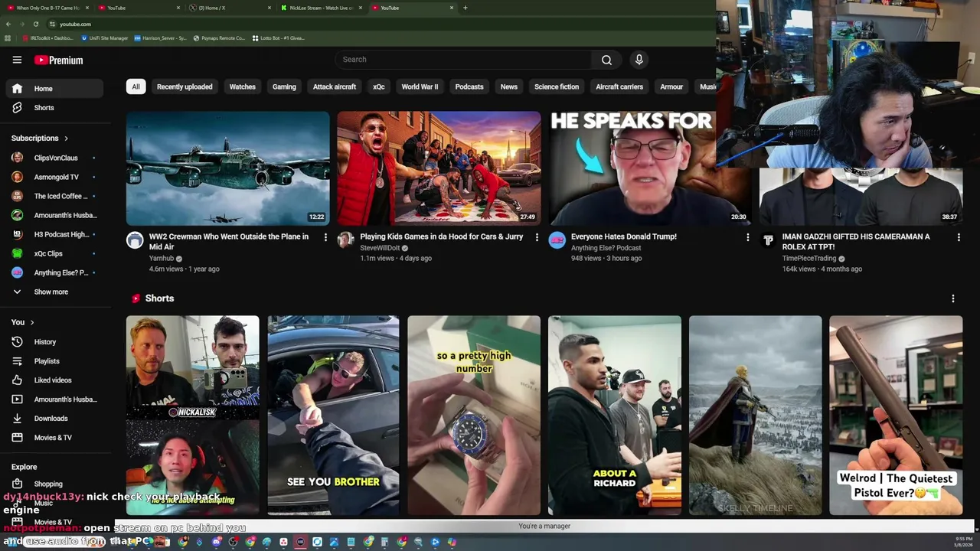Open TimePieceTrading channel name link
Image resolution: width=980 pixels, height=551 pixels.
coord(809,259)
